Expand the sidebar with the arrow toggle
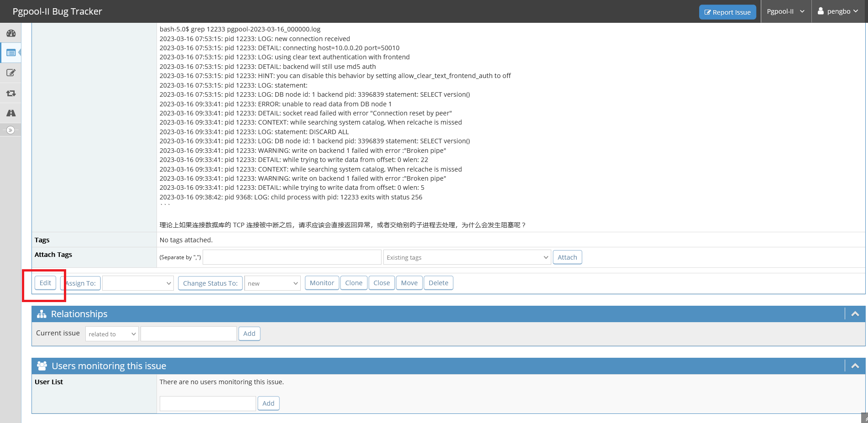The width and height of the screenshot is (868, 423). coord(10,131)
